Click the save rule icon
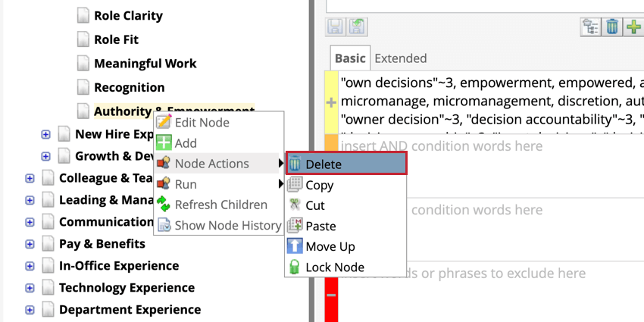This screenshot has height=322, width=644. pyautogui.click(x=335, y=27)
